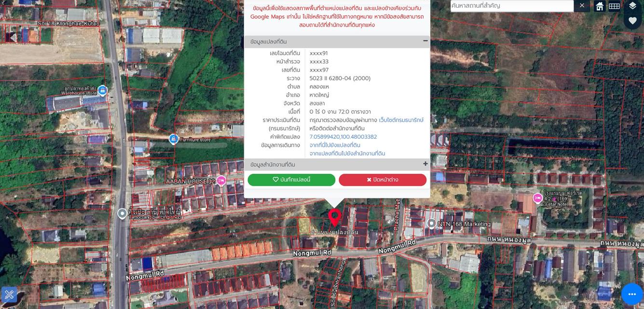The width and height of the screenshot is (644, 309).
Task: Click the parcel coordinates link
Action: click(x=343, y=137)
